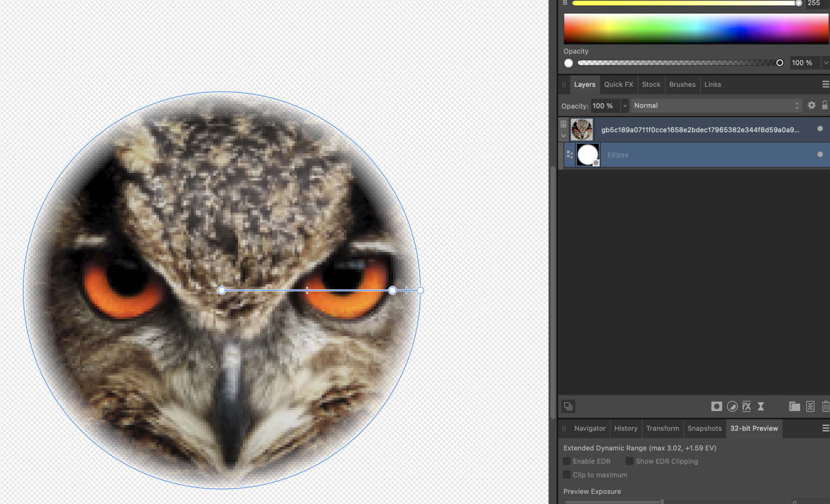The width and height of the screenshot is (830, 504).
Task: Open Layer Effects fx icon
Action: coord(746,407)
